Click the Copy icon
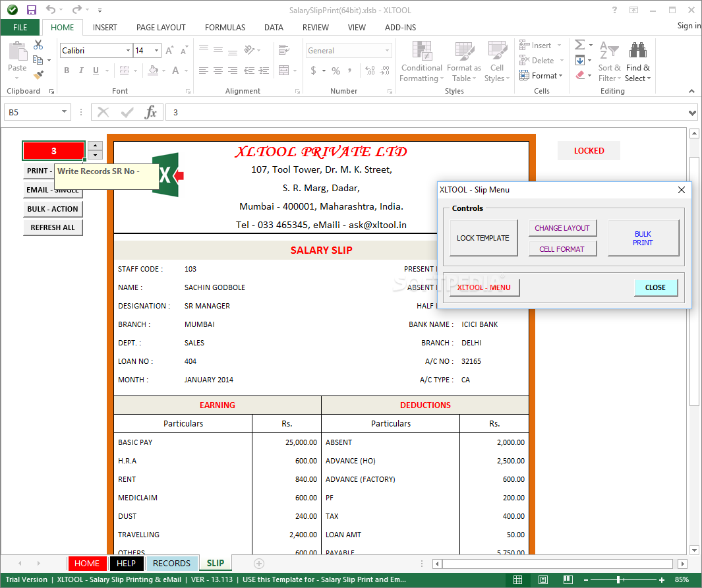 click(38, 59)
